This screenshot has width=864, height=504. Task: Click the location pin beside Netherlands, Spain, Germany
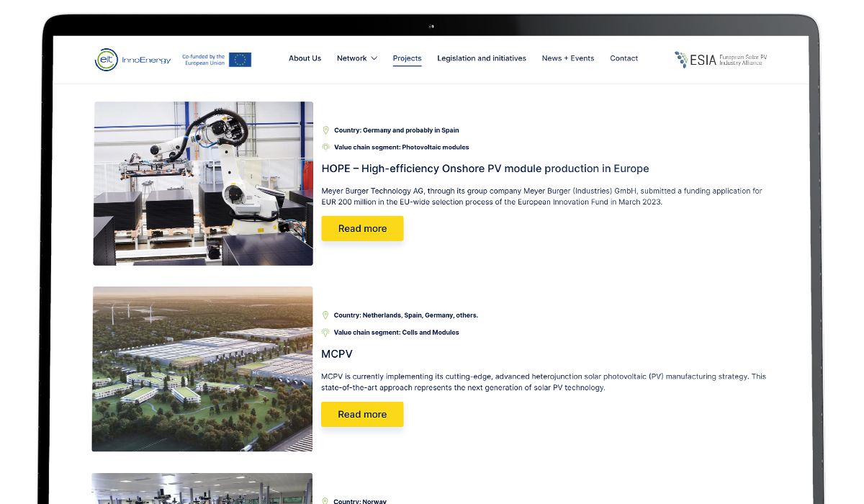(325, 315)
